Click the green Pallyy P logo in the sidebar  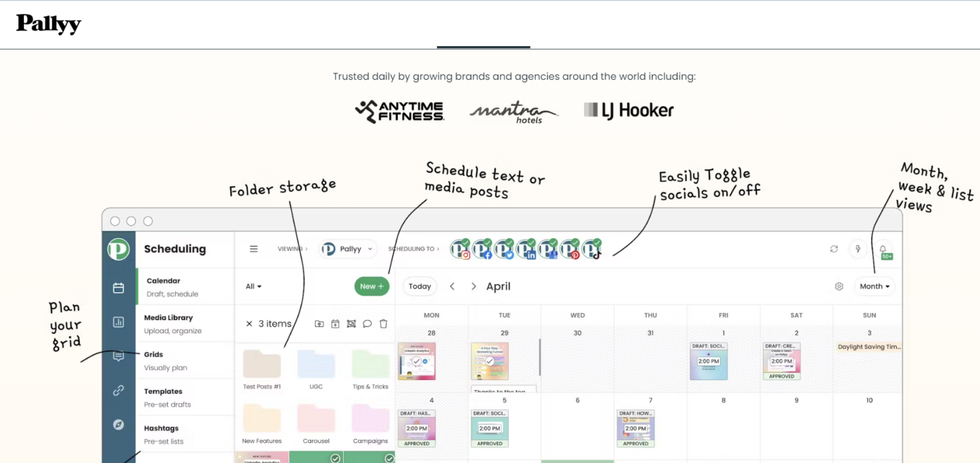tap(118, 249)
